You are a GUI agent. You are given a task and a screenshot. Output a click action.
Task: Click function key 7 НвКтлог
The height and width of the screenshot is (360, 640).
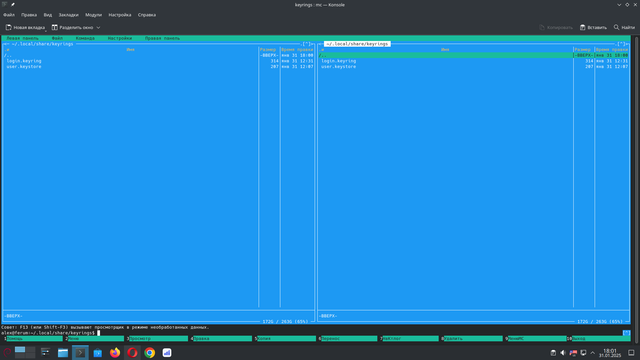[x=411, y=338]
